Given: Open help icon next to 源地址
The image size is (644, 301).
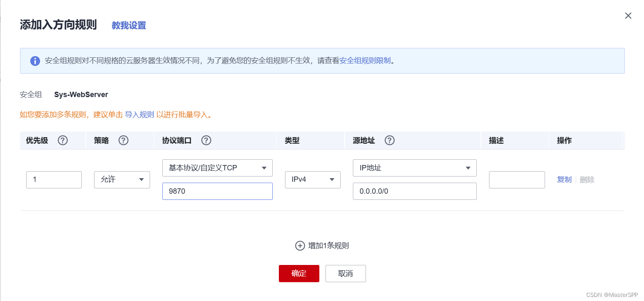Looking at the screenshot, I should pos(390,140).
